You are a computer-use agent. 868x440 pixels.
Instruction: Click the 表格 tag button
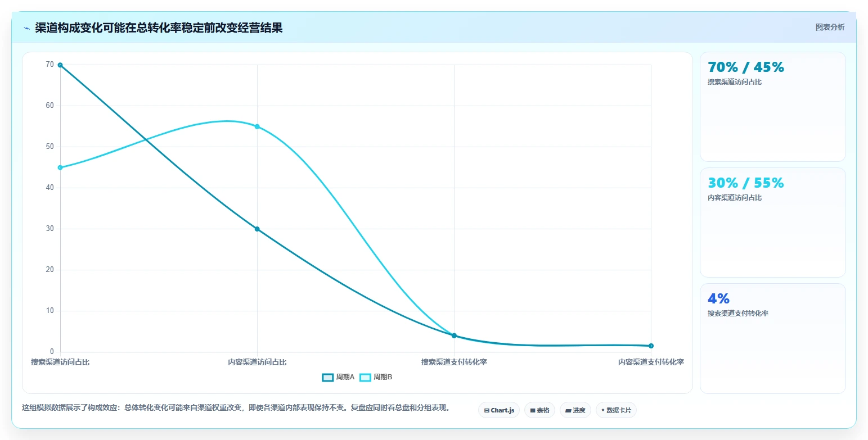pos(539,410)
